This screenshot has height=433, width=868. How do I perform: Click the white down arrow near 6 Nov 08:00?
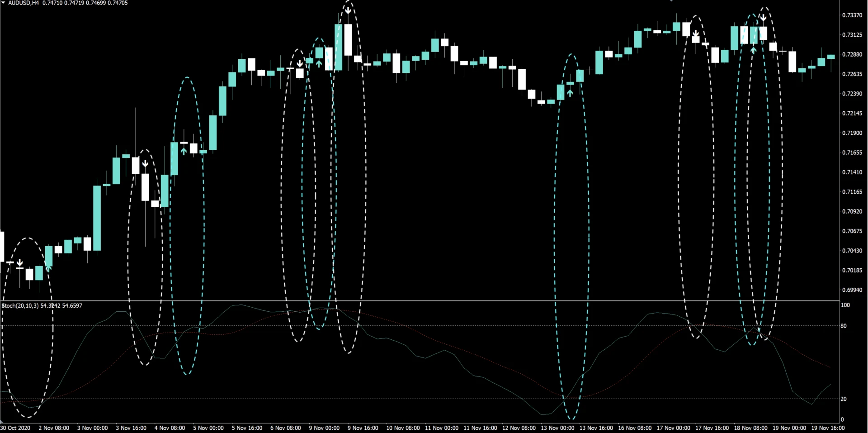click(x=300, y=64)
